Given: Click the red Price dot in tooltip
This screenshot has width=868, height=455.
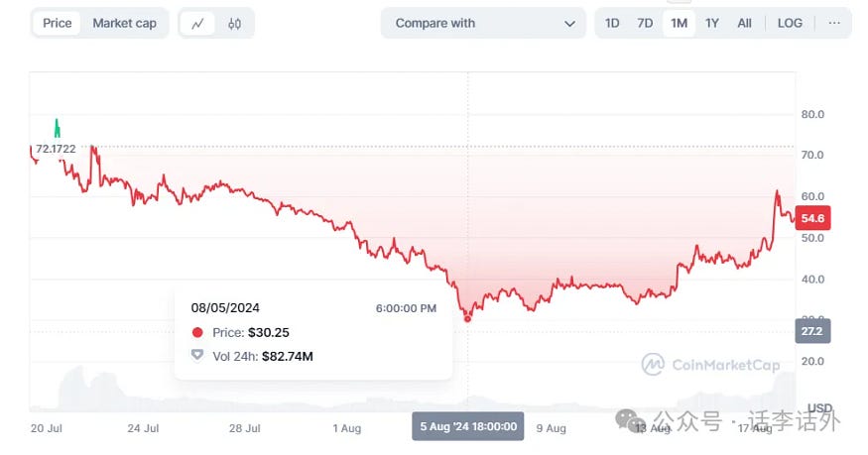Looking at the screenshot, I should pyautogui.click(x=197, y=333).
